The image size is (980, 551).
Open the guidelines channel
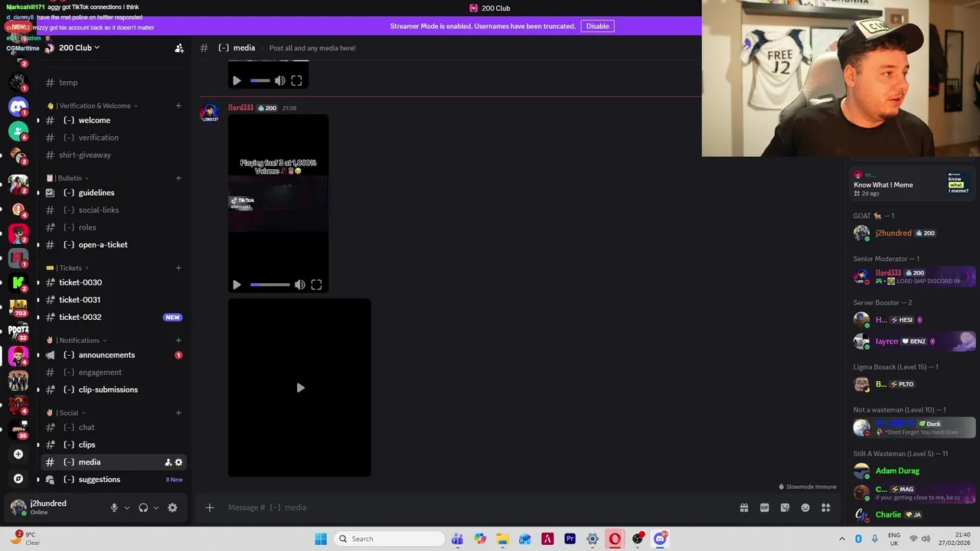click(114, 193)
